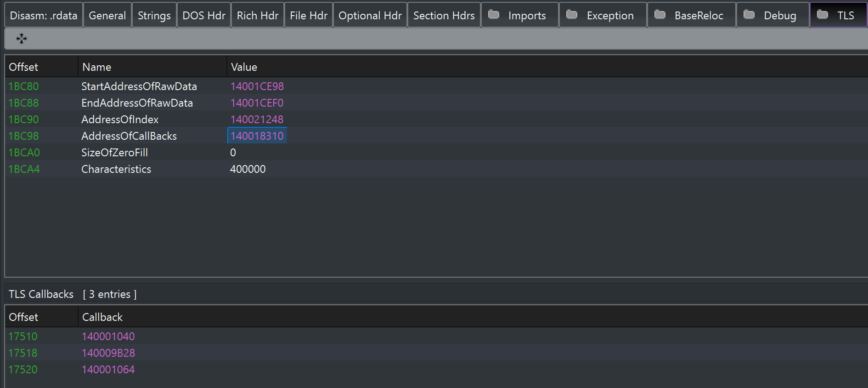Click offset 1BC98

click(x=23, y=136)
